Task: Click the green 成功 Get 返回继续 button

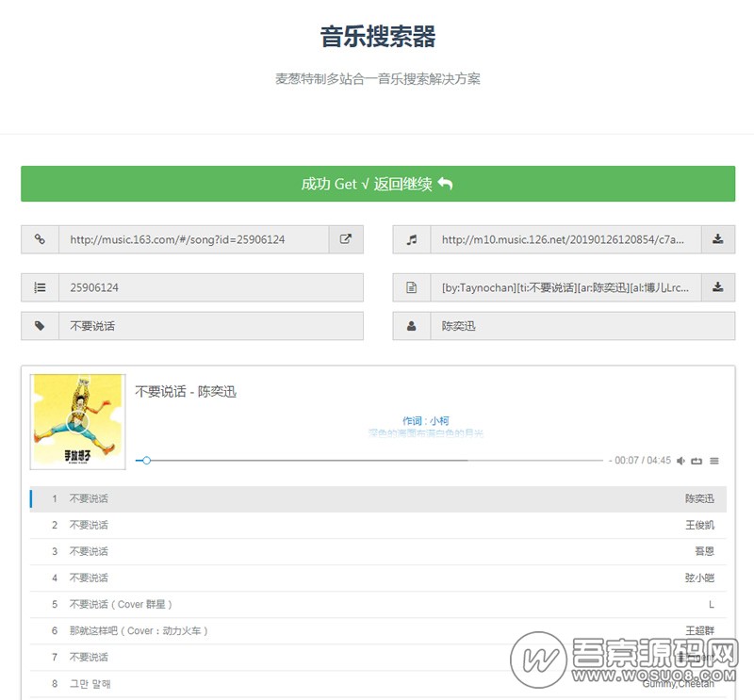Action: (x=377, y=184)
